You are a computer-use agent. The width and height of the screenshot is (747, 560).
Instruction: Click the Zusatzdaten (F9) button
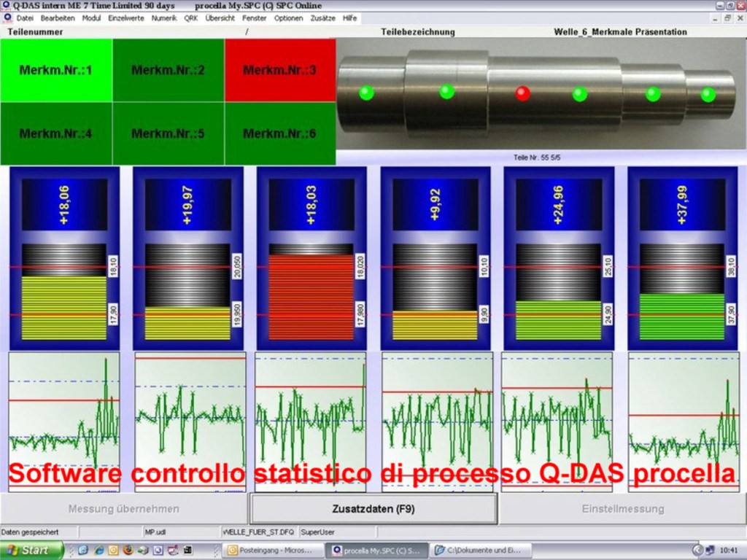[x=373, y=509]
